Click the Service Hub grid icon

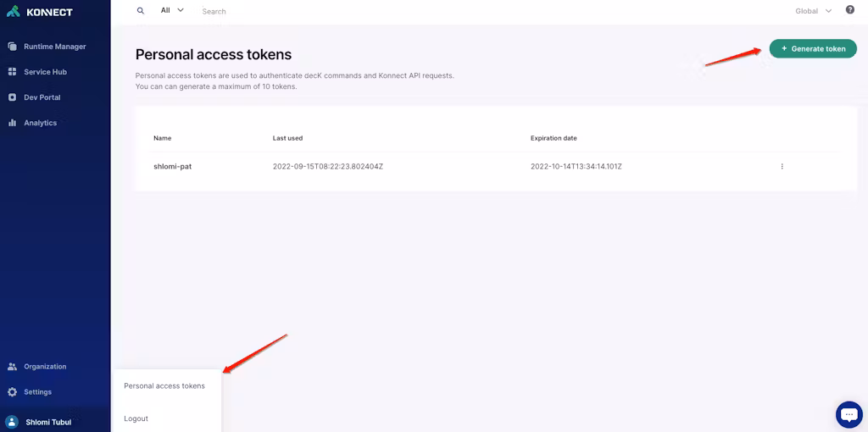click(x=12, y=72)
